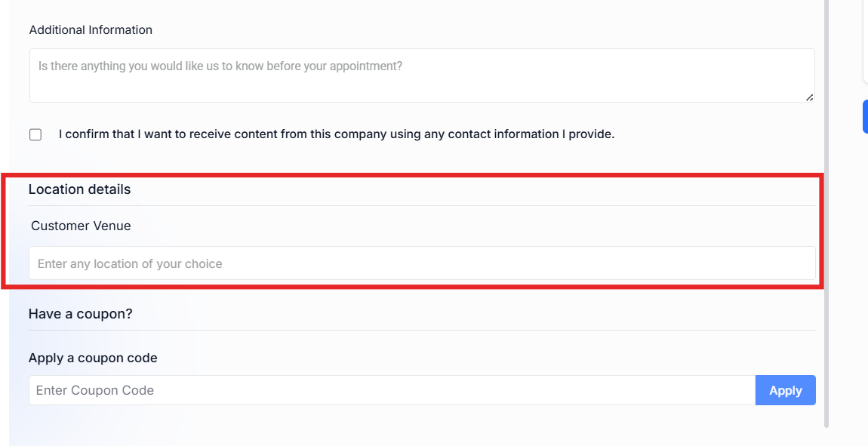The width and height of the screenshot is (868, 446).
Task: Click the "Have a coupon?" heading
Action: click(x=80, y=314)
